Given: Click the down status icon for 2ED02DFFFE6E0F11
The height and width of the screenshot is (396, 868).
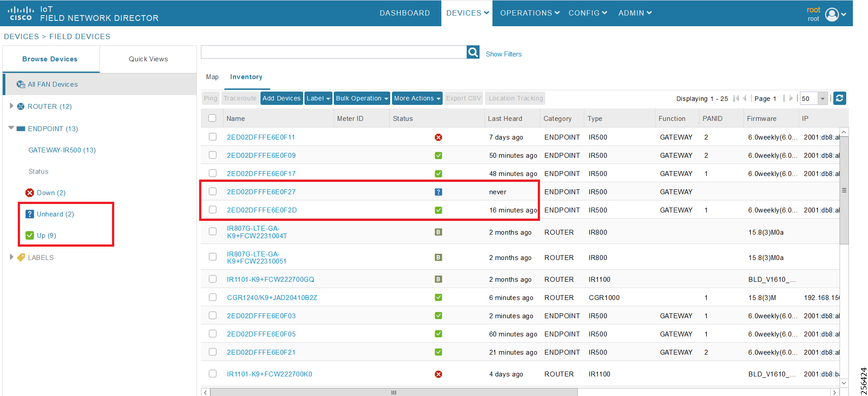Looking at the screenshot, I should [438, 137].
